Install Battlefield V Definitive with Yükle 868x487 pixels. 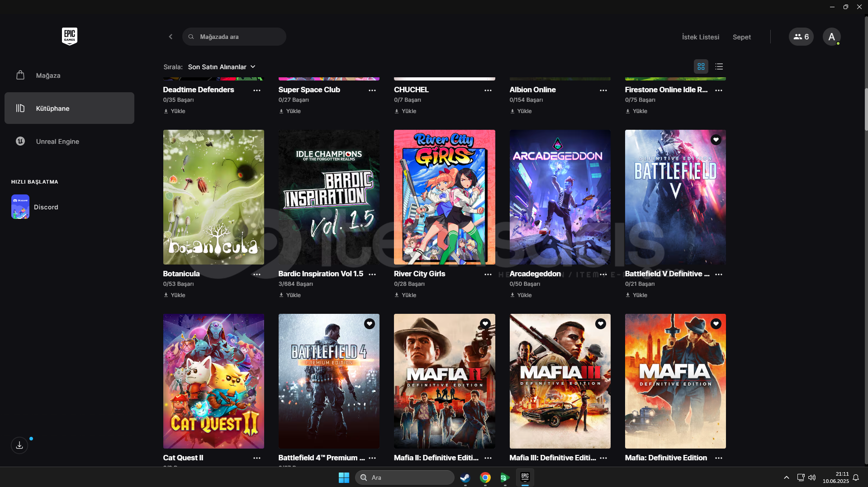[636, 295]
